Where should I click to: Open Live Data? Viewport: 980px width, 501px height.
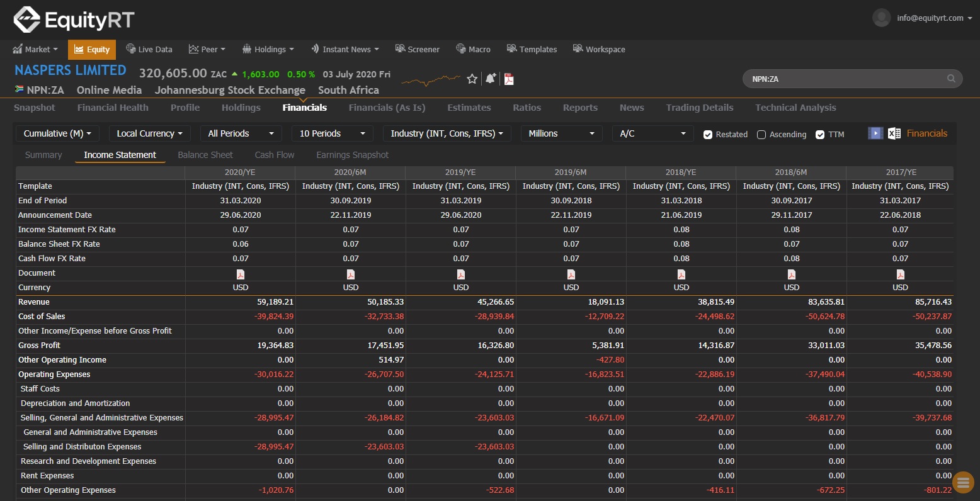149,49
